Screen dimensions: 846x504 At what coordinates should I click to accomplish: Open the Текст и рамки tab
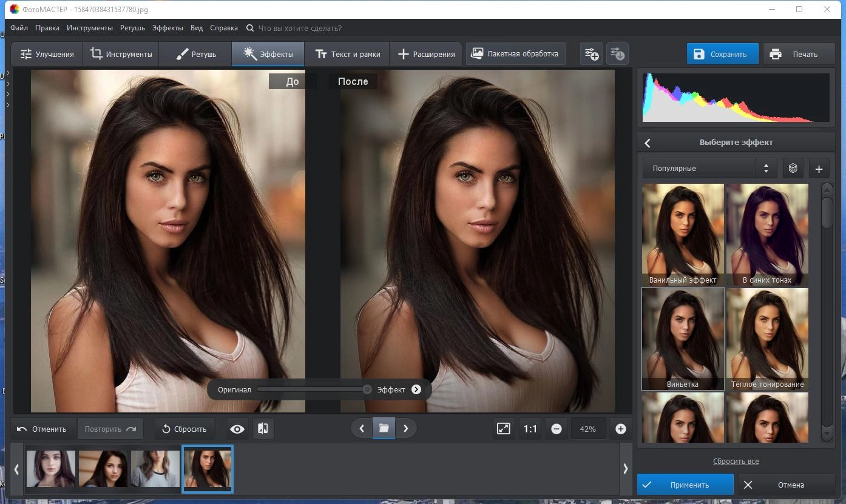(x=347, y=54)
